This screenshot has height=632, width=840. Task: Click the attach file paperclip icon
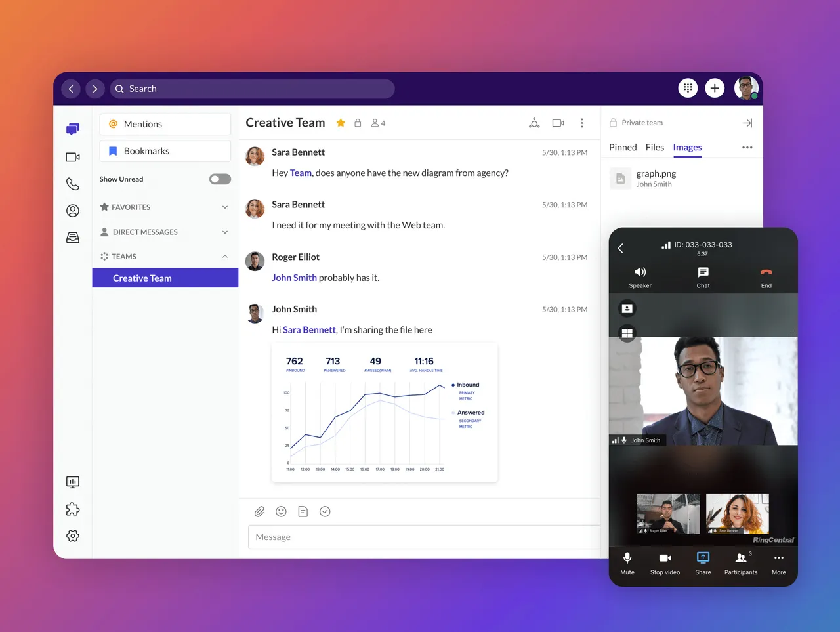pyautogui.click(x=259, y=512)
